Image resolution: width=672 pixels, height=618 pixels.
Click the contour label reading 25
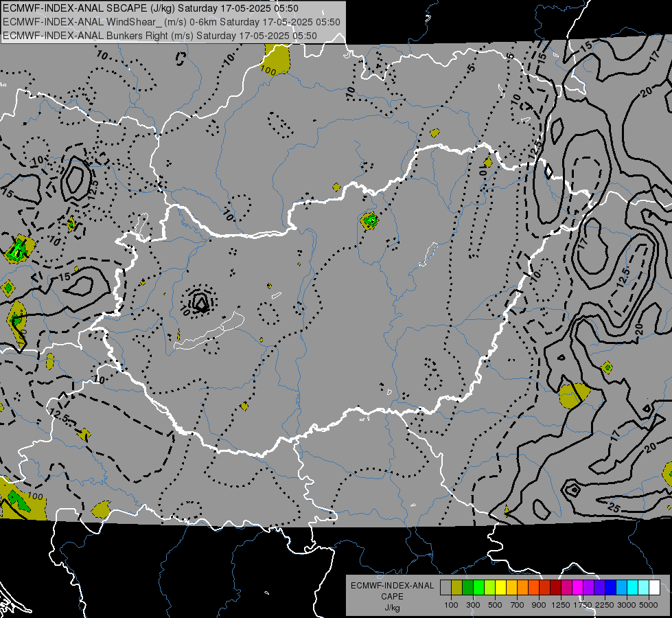coord(614,508)
